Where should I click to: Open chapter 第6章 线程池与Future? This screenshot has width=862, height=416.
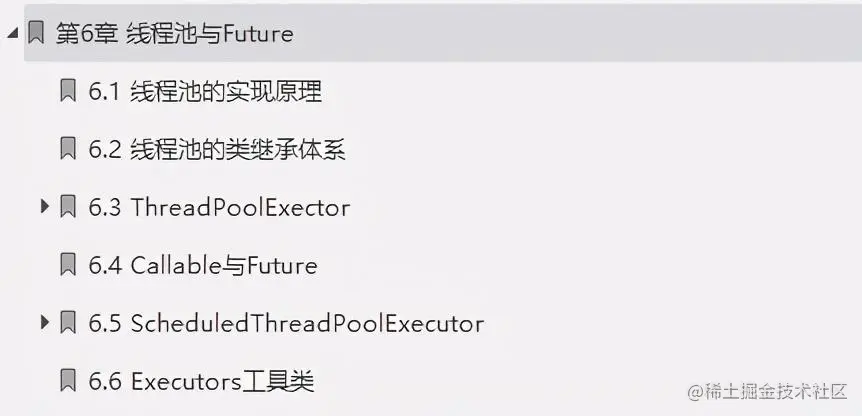tap(174, 34)
